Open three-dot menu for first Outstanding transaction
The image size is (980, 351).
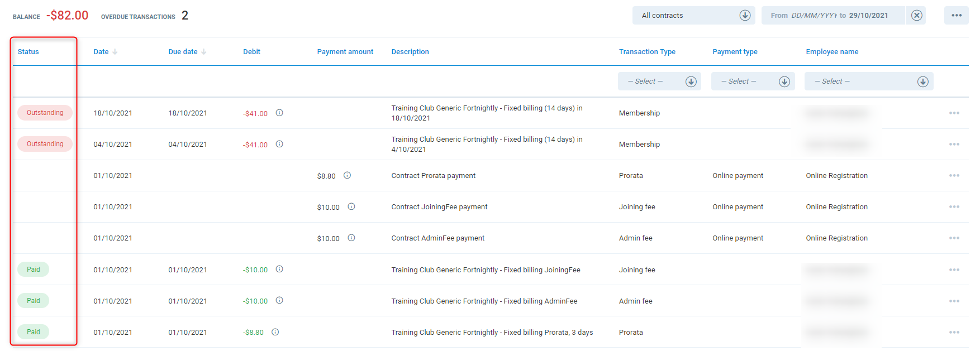[954, 113]
